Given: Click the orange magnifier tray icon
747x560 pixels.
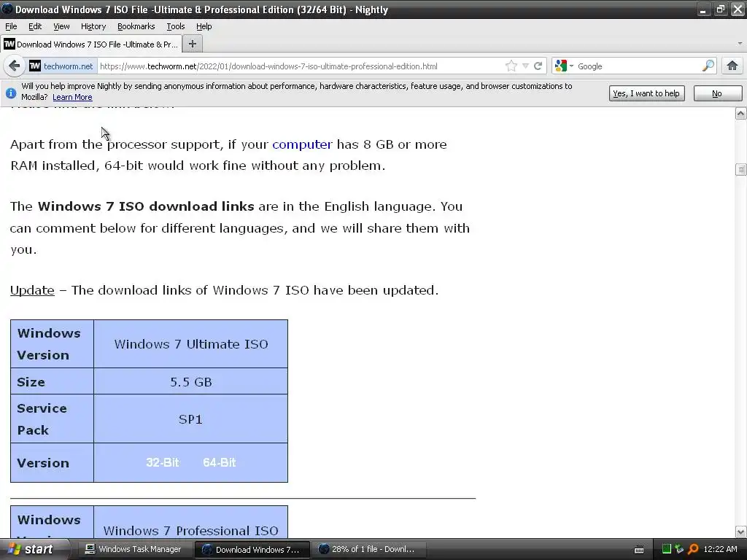Looking at the screenshot, I should tap(693, 549).
